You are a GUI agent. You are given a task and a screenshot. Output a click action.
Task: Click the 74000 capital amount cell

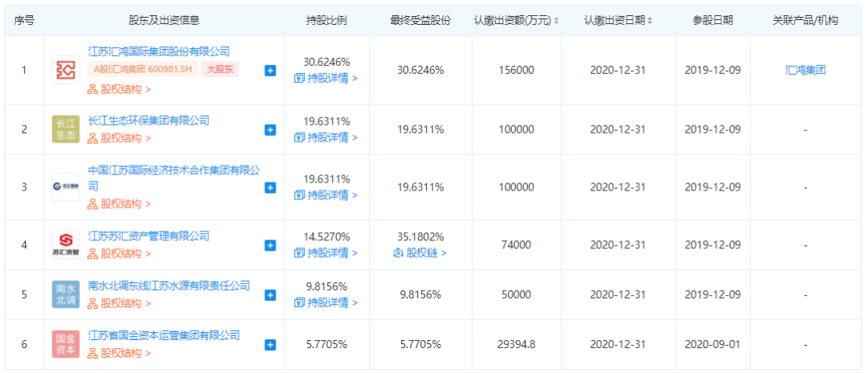[x=516, y=245]
